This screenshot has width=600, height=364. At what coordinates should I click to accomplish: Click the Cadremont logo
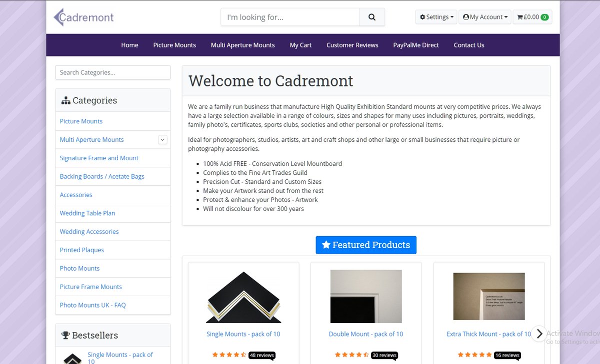pos(83,16)
